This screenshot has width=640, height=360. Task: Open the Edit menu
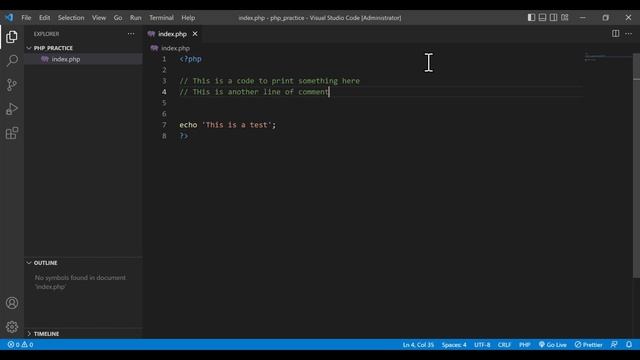pyautogui.click(x=44, y=18)
